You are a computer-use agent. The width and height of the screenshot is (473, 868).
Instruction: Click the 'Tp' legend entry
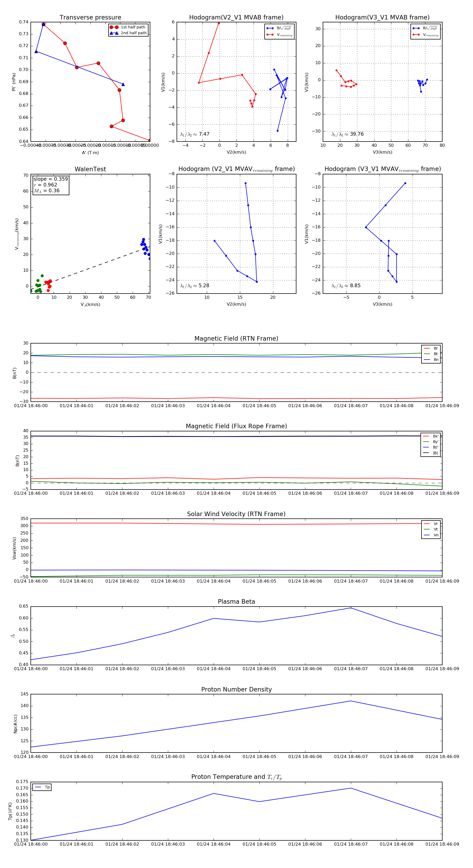pos(42,787)
